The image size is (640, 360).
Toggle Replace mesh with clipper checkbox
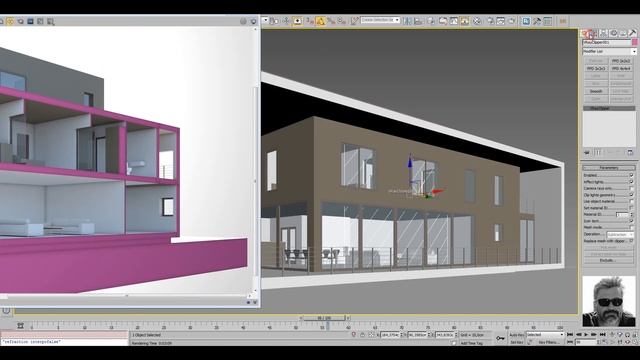[631, 241]
